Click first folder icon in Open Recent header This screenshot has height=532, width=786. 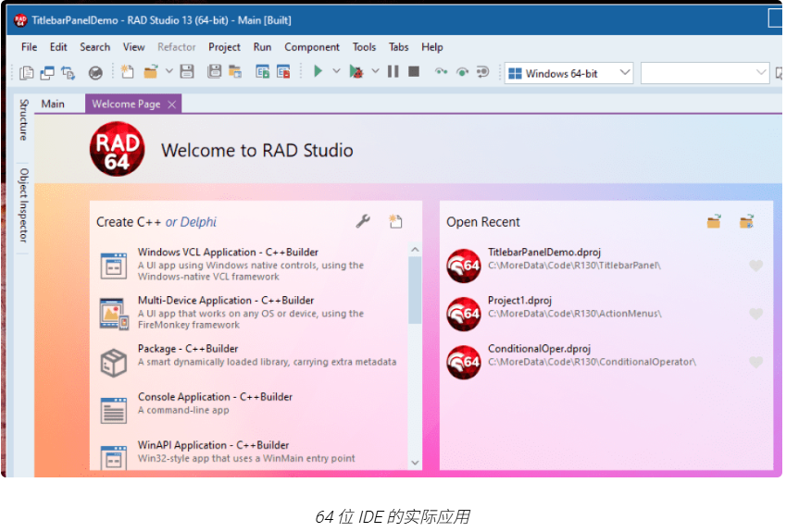click(x=714, y=221)
